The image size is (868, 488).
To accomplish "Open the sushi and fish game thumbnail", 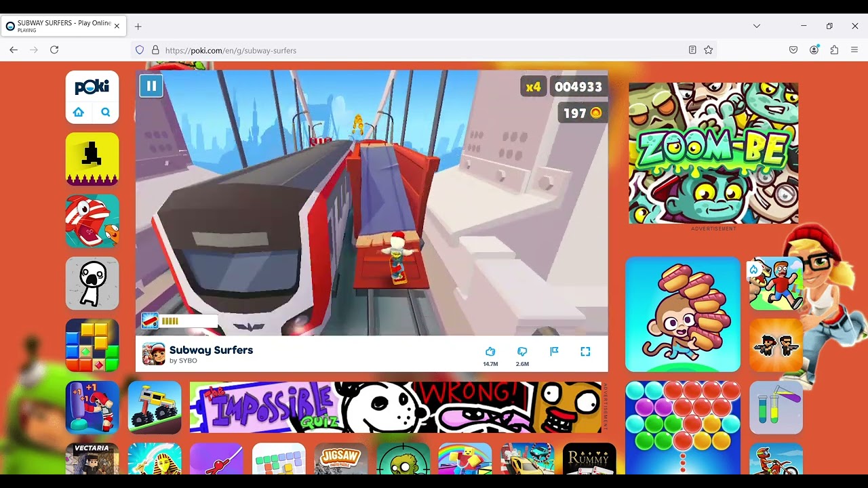I will [92, 221].
